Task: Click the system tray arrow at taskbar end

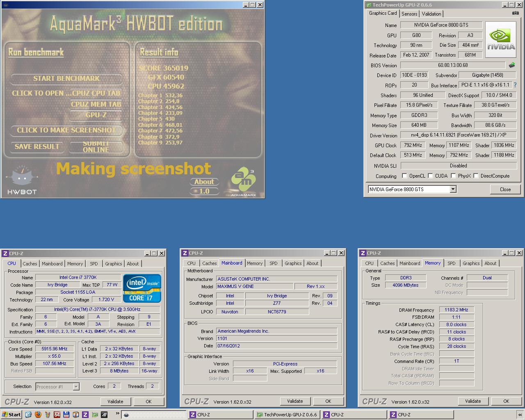Action: [520, 415]
